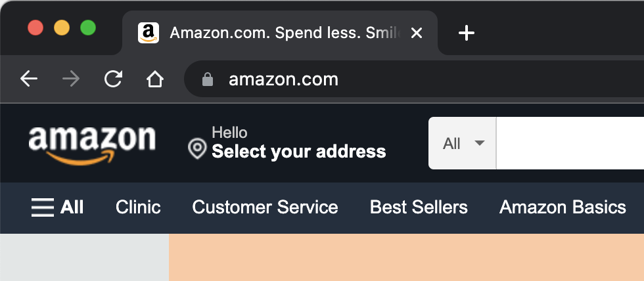Select your address button

(x=287, y=143)
